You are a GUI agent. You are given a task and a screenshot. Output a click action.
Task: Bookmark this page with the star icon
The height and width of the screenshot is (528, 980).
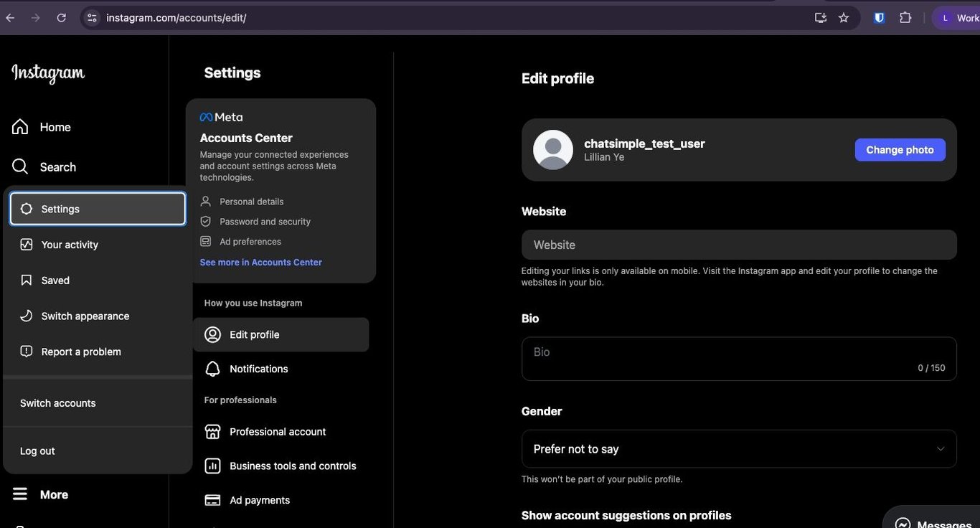(x=844, y=18)
